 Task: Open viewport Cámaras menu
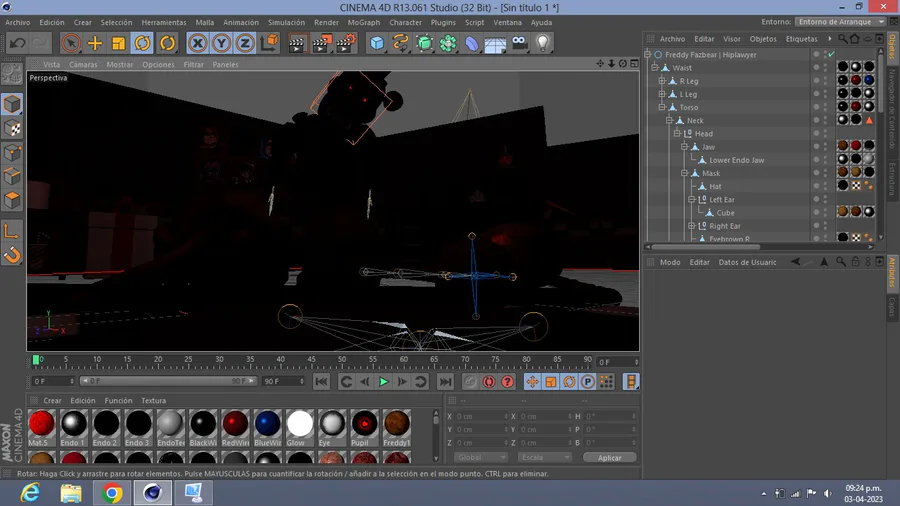click(x=83, y=65)
